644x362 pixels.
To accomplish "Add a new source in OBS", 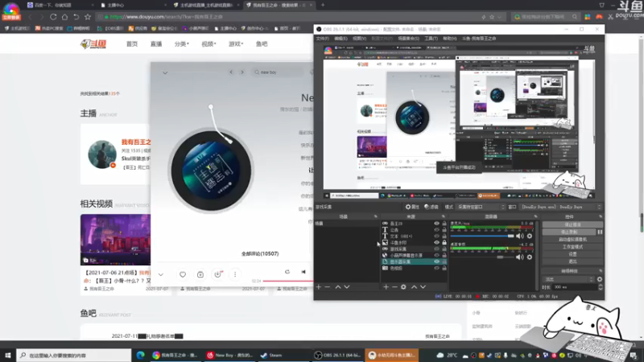I will (x=386, y=287).
